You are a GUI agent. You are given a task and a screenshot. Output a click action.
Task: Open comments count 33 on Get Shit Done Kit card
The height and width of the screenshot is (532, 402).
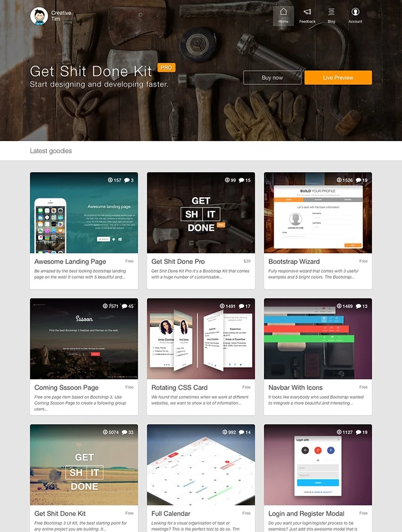coord(128,432)
